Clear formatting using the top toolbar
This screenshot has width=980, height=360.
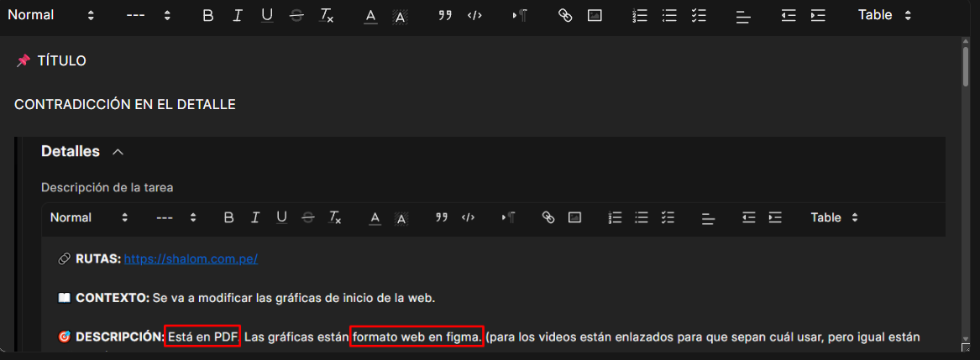point(327,15)
